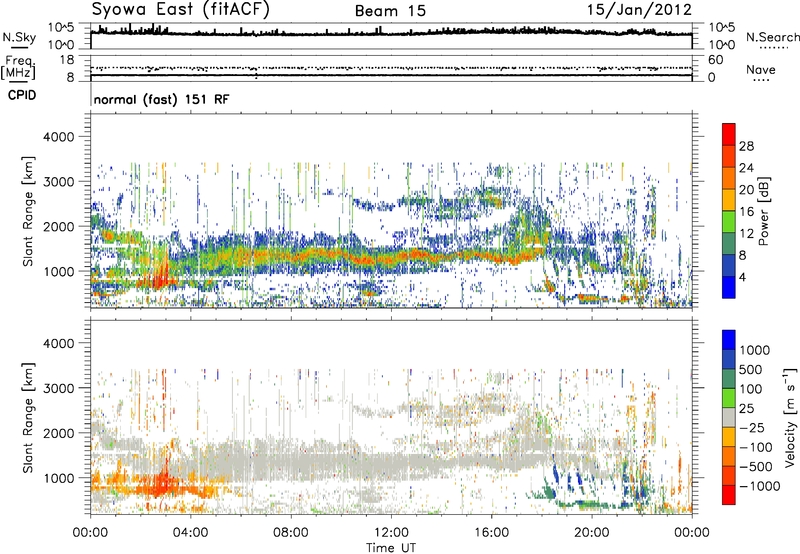Click '3000' tick on the velocity panel
The width and height of the screenshot is (800, 554).
[x=58, y=388]
